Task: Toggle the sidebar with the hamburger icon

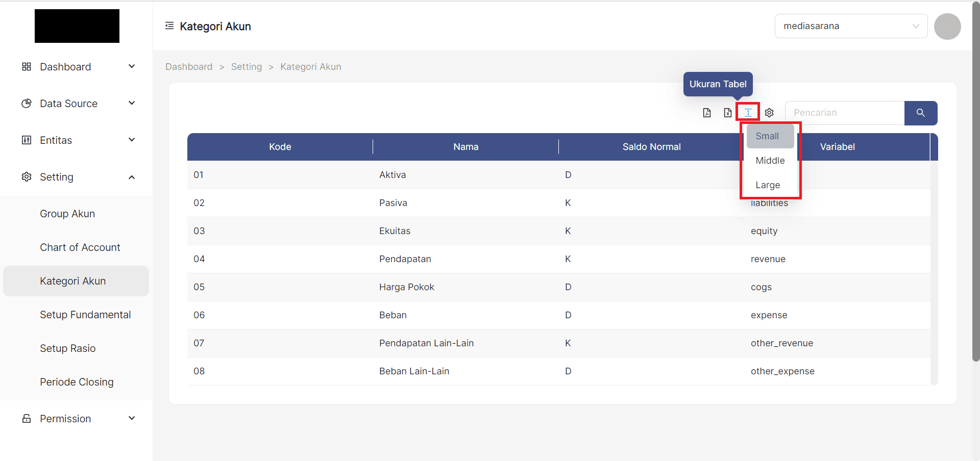Action: tap(169, 25)
